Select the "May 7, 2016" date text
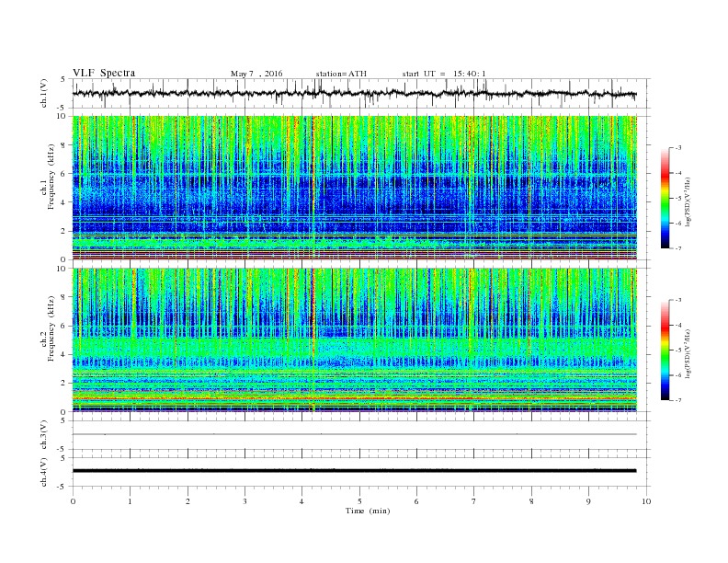Viewport: 728px width, 563px height. 256,74
